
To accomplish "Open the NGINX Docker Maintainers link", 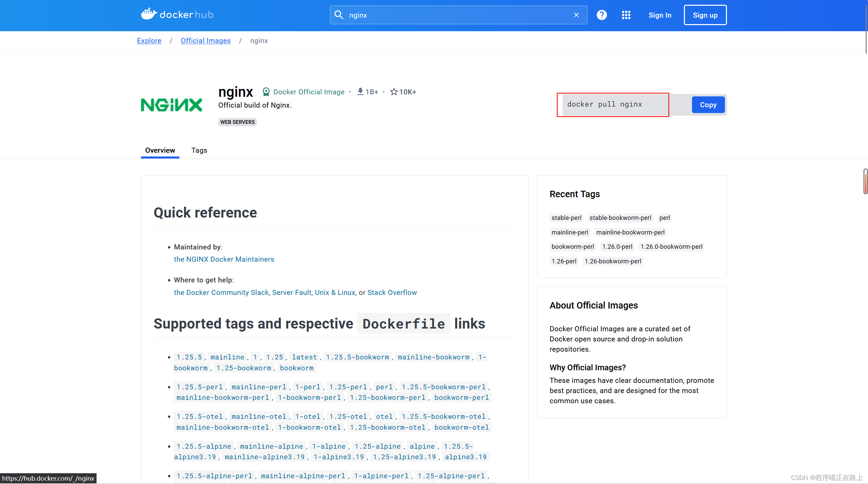I will 224,259.
